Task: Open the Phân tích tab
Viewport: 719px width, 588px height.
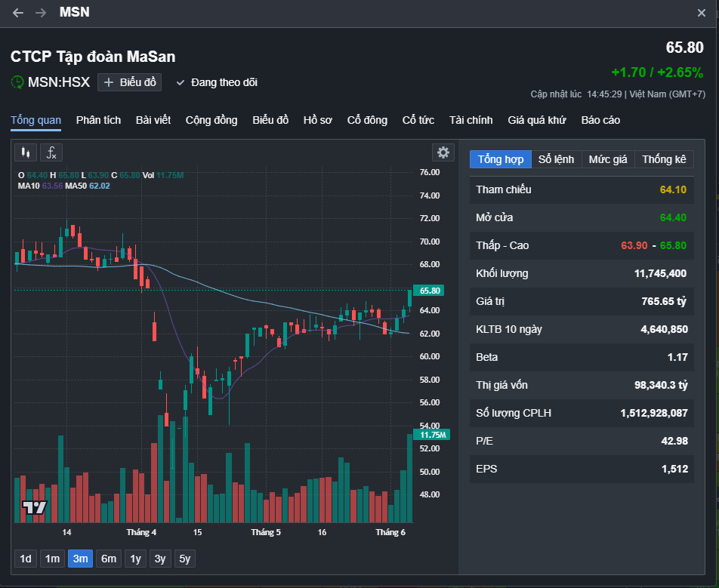Action: click(98, 120)
